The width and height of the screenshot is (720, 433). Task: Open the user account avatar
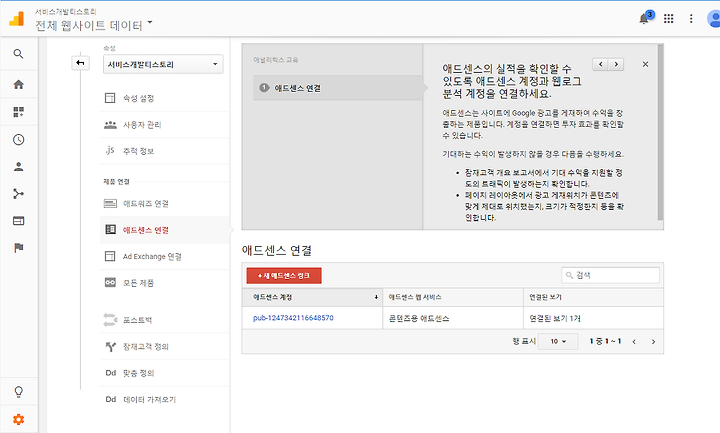point(714,19)
